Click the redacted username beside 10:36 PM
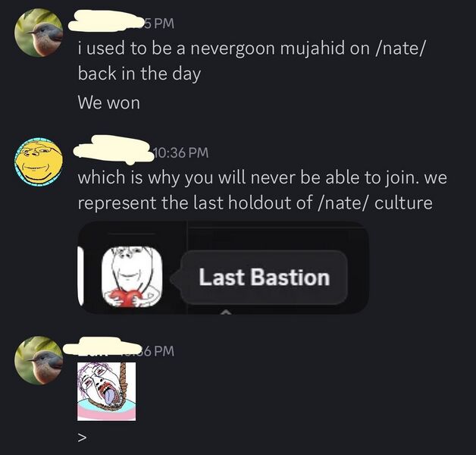Image resolution: width=476 pixels, height=455 pixels. pyautogui.click(x=113, y=150)
